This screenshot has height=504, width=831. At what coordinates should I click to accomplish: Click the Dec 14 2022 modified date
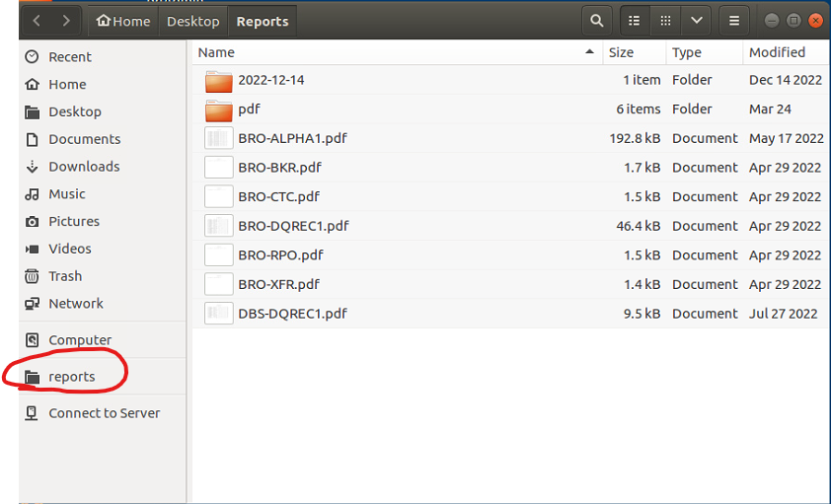(x=786, y=80)
